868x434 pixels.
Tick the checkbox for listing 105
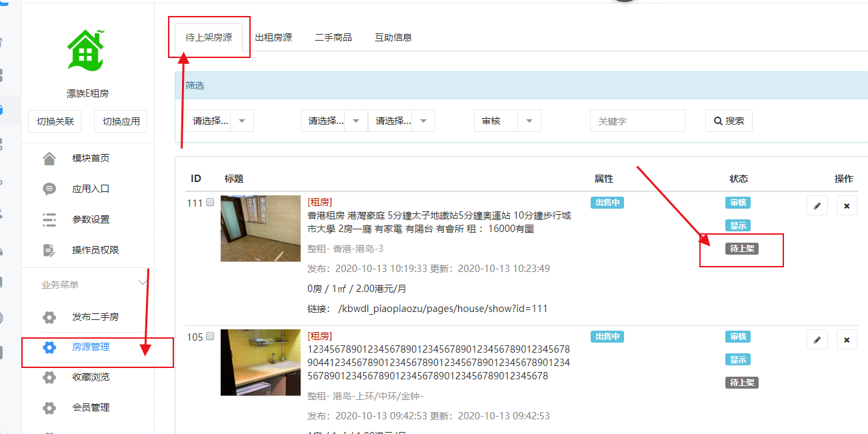pyautogui.click(x=210, y=337)
